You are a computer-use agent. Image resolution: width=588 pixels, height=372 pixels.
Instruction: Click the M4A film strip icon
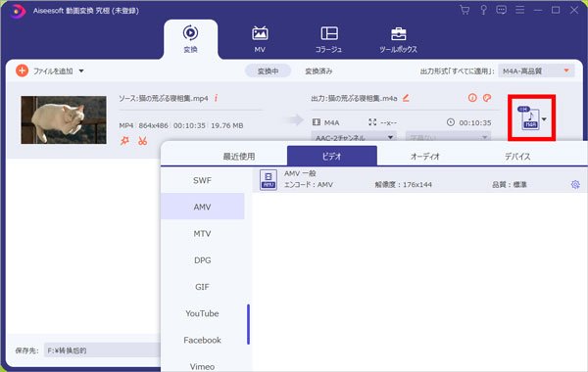tap(317, 122)
